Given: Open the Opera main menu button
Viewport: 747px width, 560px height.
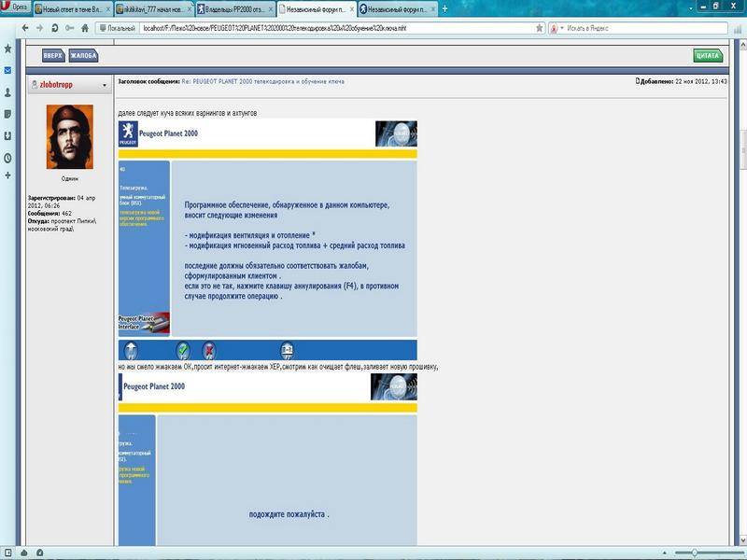Looking at the screenshot, I should click(x=15, y=7).
